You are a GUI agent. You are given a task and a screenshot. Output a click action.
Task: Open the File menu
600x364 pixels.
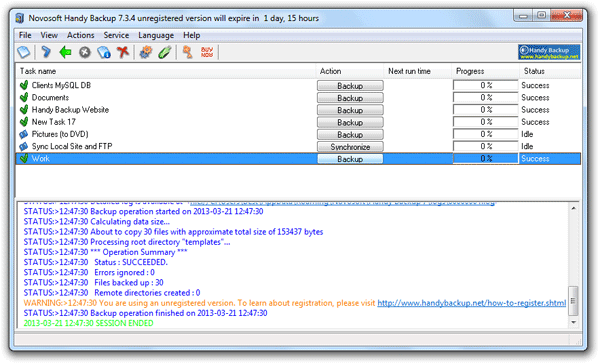coord(25,35)
